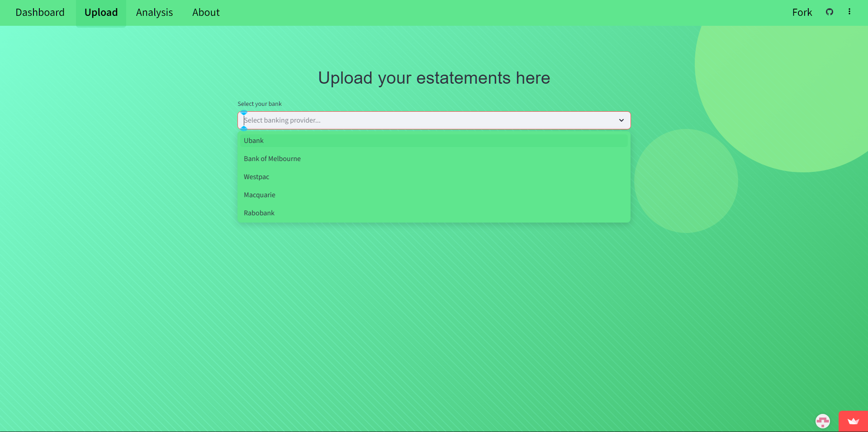Open the GitHub repository icon

tap(829, 12)
